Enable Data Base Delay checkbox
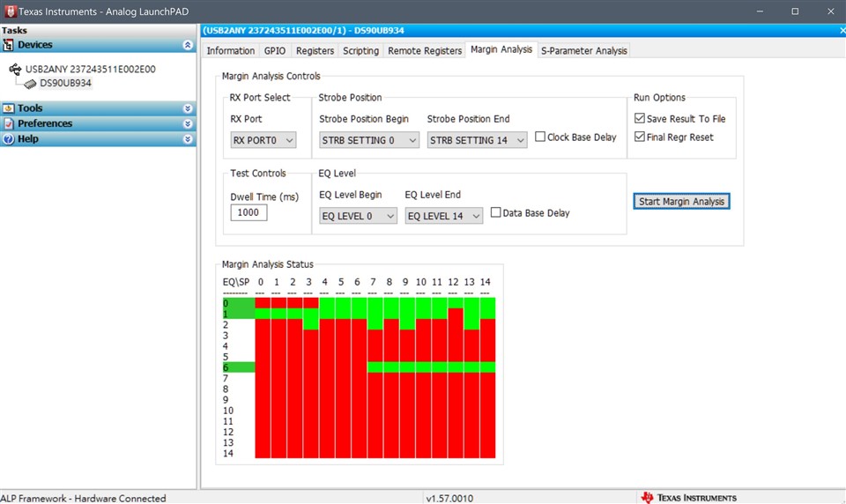The height and width of the screenshot is (504, 846). pyautogui.click(x=495, y=212)
